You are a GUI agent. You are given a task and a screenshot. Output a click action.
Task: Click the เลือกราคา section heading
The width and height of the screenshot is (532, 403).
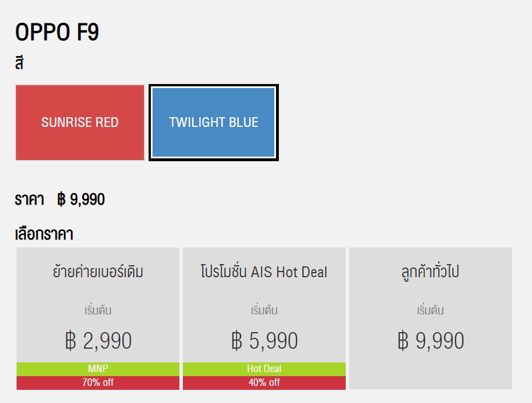click(x=44, y=234)
